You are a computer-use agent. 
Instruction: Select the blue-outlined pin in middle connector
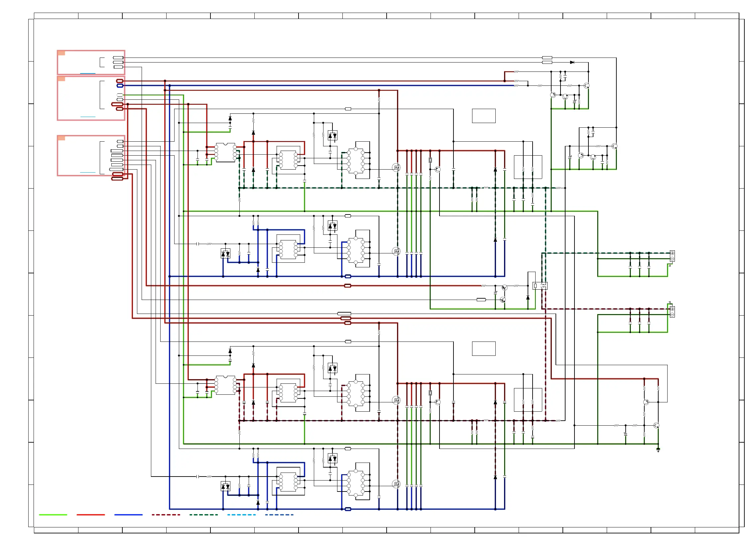click(120, 86)
